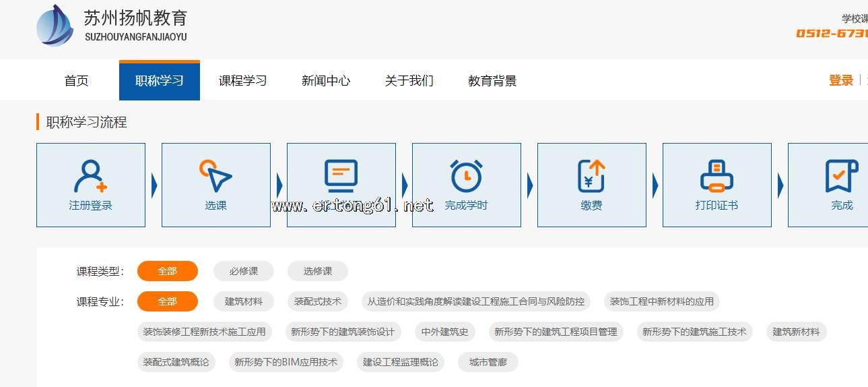
Task: Filter courses by 建筑材料
Action: pyautogui.click(x=243, y=301)
